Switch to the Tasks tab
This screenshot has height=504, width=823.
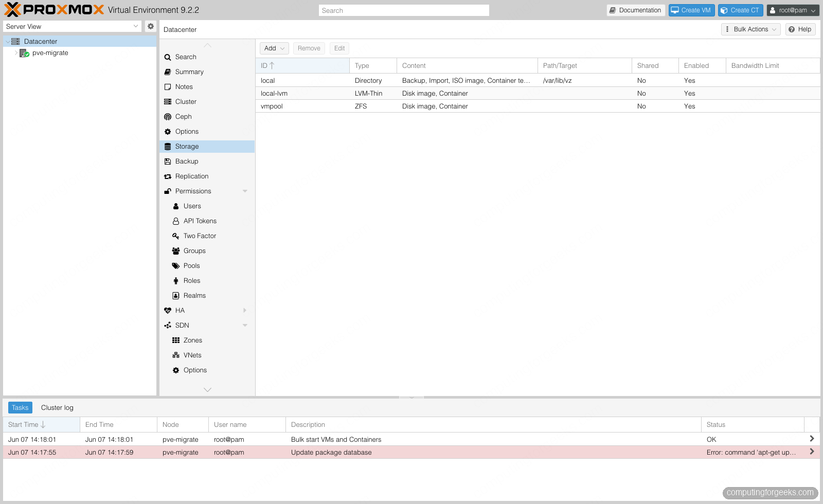pyautogui.click(x=20, y=408)
